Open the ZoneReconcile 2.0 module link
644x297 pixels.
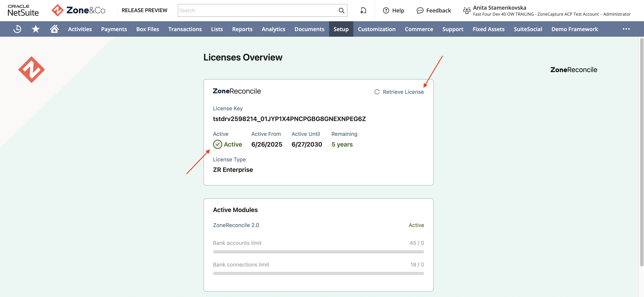pyautogui.click(x=236, y=225)
